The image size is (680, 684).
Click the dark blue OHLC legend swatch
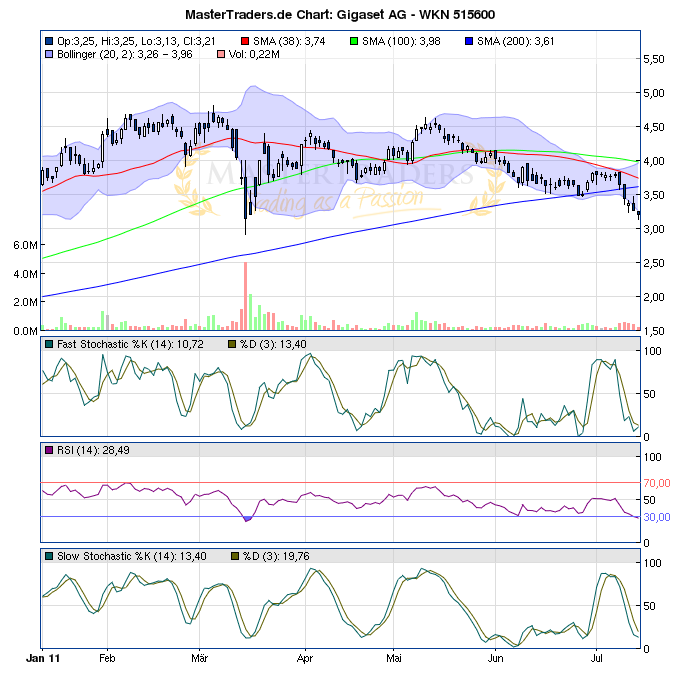tap(49, 41)
